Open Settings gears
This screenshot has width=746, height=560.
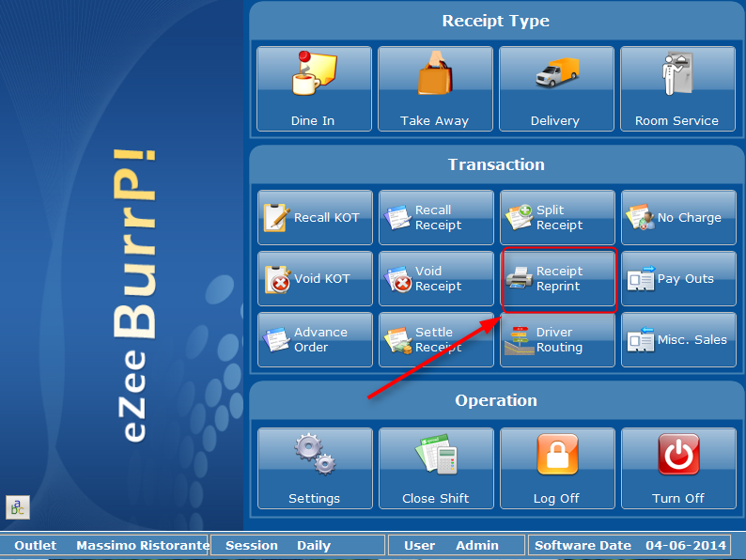(x=315, y=469)
